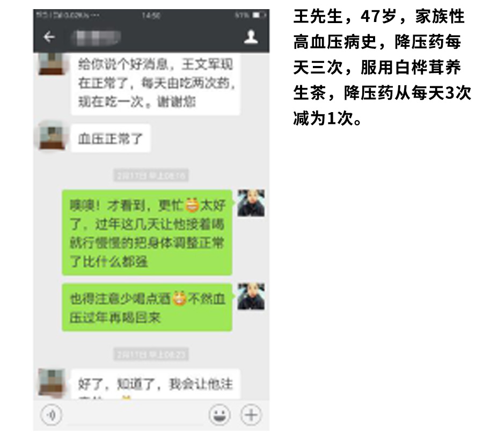The image size is (483, 448).
Task: Open the emoji smiley picker
Action: pyautogui.click(x=219, y=415)
